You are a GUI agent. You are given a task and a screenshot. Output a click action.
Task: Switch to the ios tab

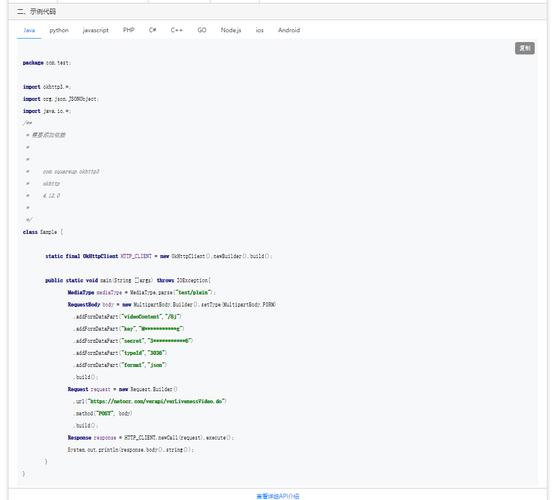click(x=260, y=30)
